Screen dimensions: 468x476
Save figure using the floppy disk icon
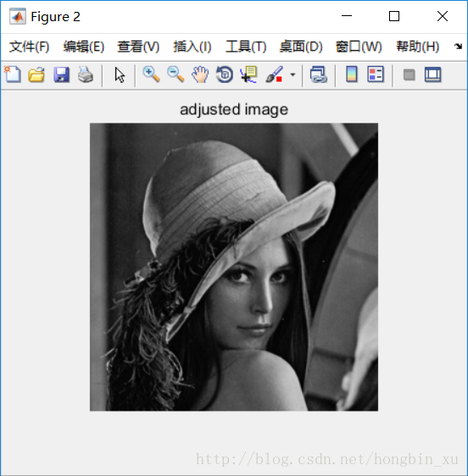coord(61,75)
